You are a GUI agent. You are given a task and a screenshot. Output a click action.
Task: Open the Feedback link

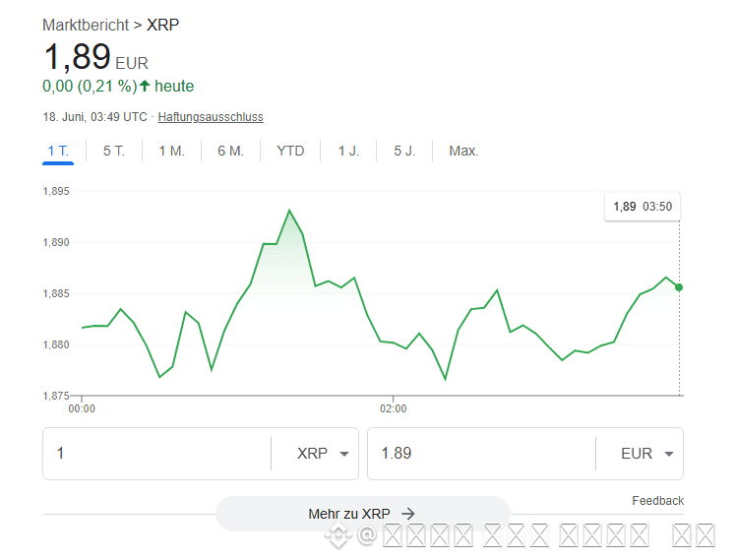point(657,501)
